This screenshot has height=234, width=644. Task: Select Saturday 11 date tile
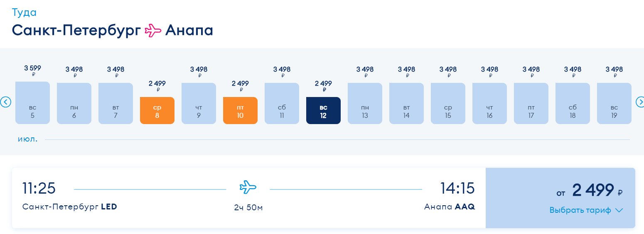(282, 103)
